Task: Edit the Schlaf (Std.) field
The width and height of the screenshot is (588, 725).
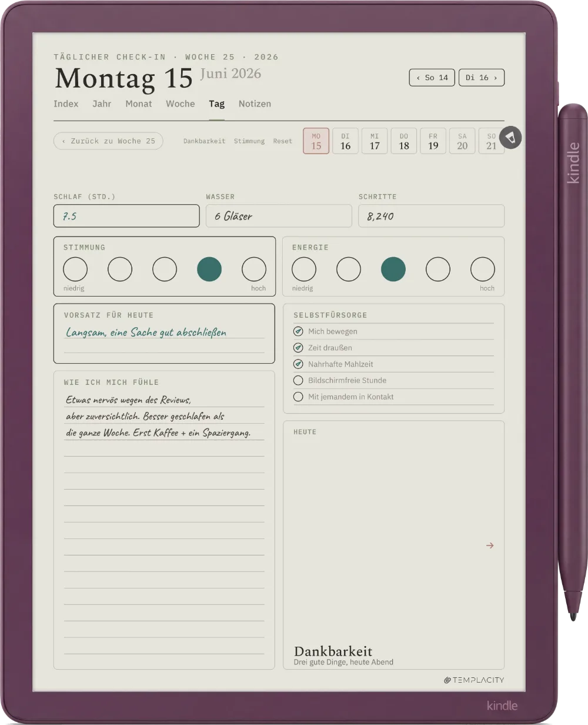Action: [x=126, y=216]
